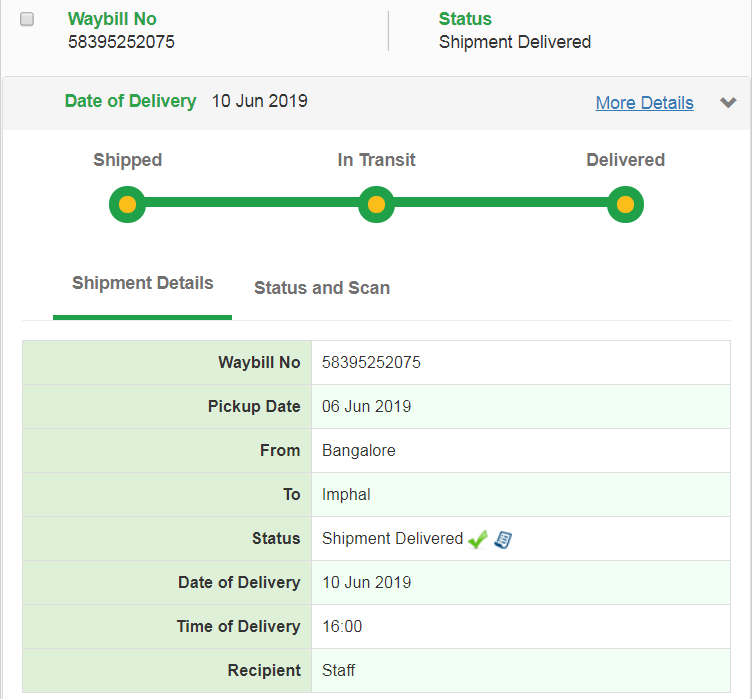Click the Delivered progress circle
Viewport: 752px width, 699px height.
[625, 205]
